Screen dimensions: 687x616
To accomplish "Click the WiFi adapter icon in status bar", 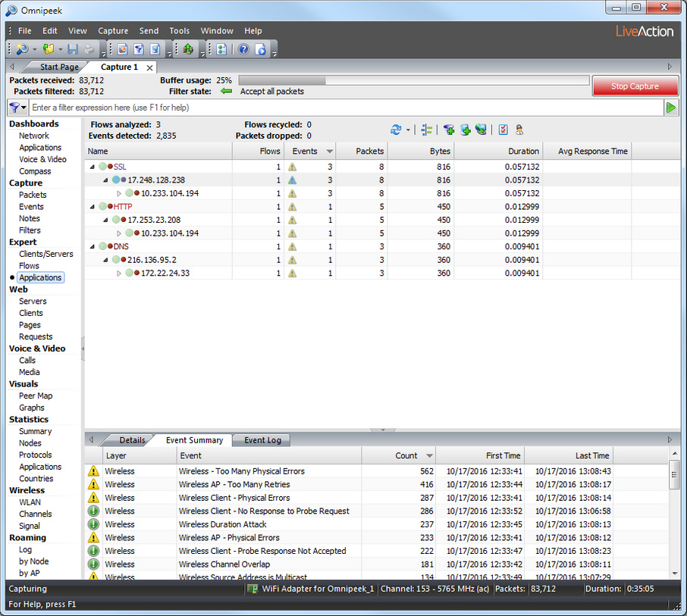I will 252,589.
